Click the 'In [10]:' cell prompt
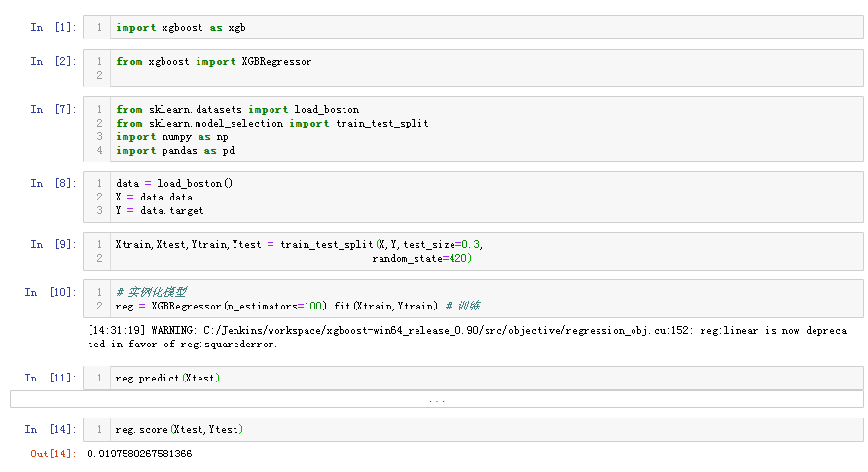The width and height of the screenshot is (868, 472). point(48,292)
